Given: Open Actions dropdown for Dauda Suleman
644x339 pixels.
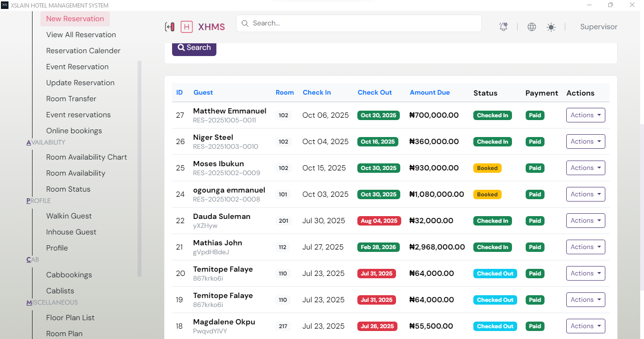Looking at the screenshot, I should 586,220.
